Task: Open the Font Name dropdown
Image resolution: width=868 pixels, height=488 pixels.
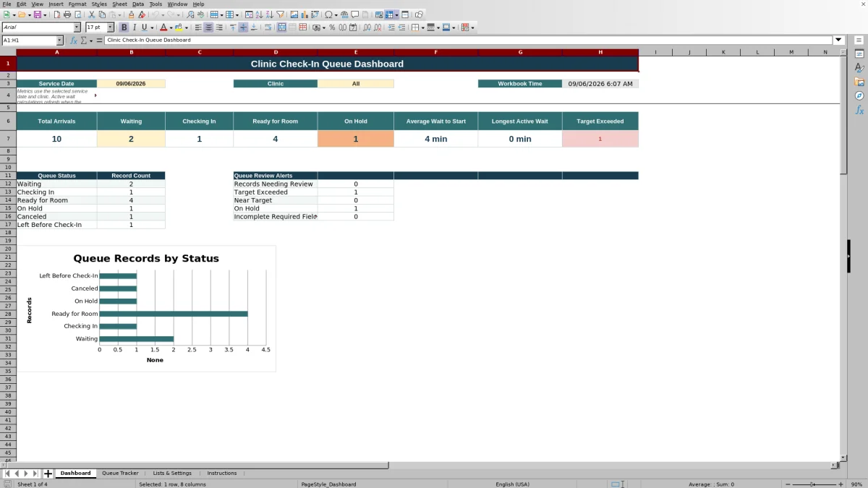Action: point(77,27)
